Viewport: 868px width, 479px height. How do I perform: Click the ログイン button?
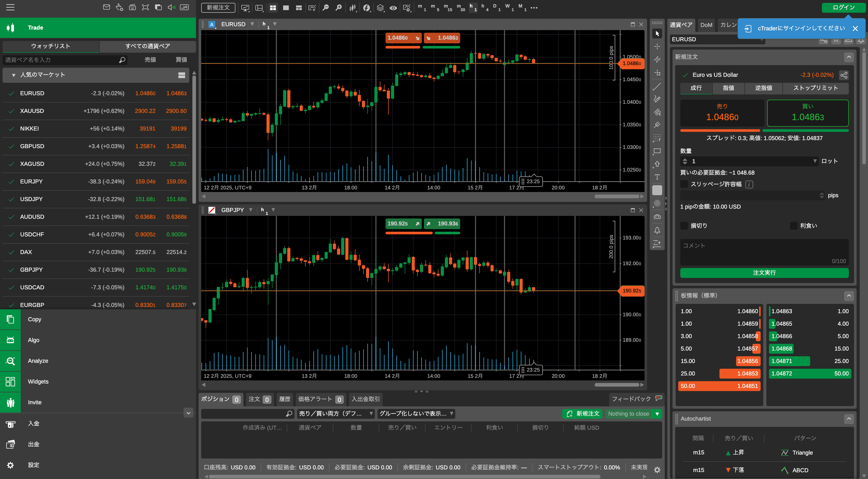844,8
